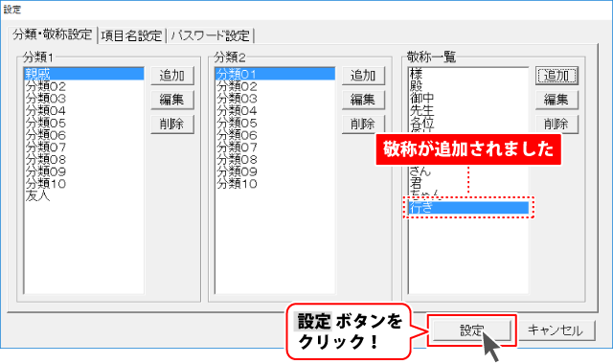Select 分類05 in the 分類1 list

(x=84, y=123)
